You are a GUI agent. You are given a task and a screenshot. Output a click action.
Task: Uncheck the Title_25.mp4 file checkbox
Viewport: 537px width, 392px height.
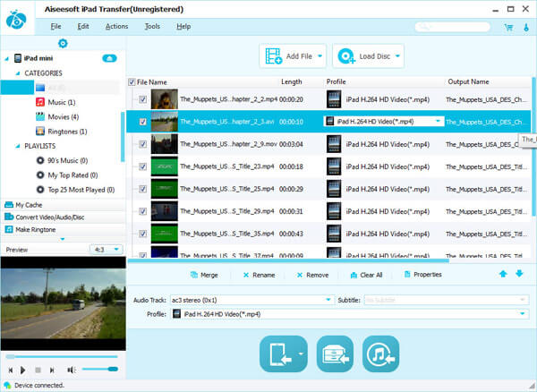(143, 189)
